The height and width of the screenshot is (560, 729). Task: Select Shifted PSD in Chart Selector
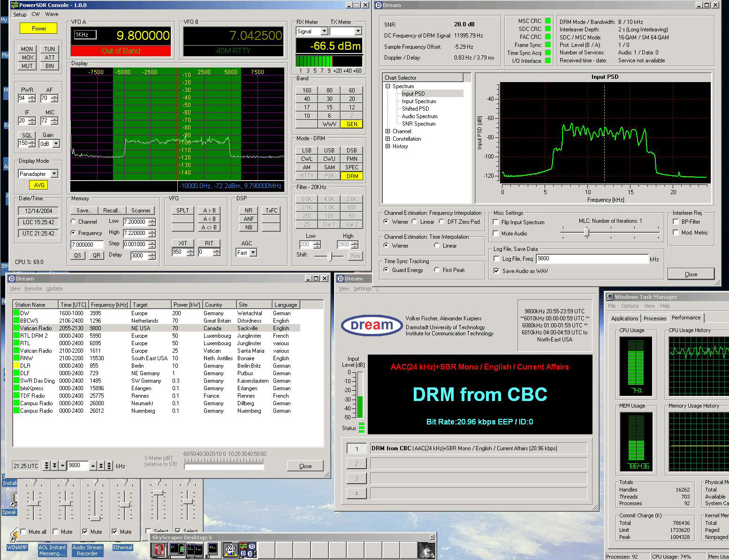415,109
